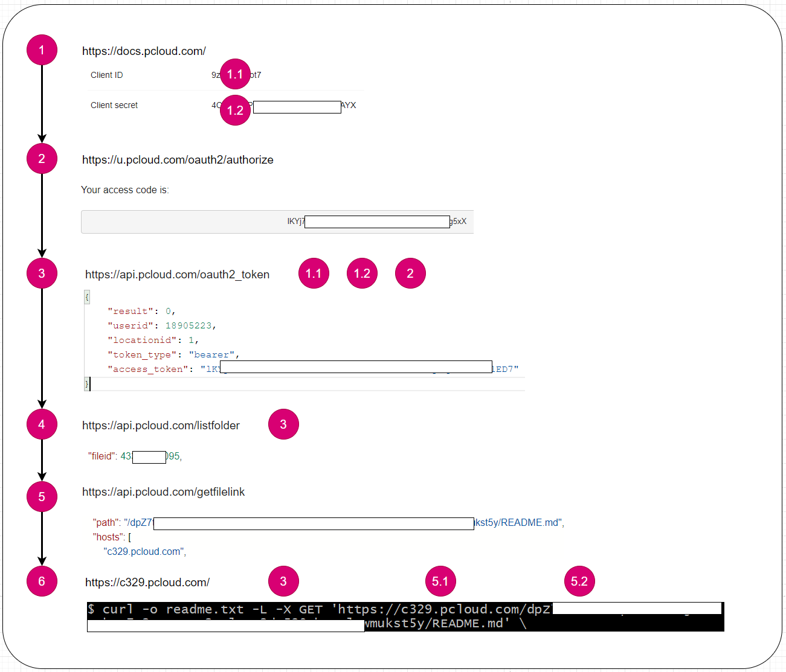The height and width of the screenshot is (672, 786).
Task: Select the "locationid": 1 JSON line
Action: [x=153, y=341]
